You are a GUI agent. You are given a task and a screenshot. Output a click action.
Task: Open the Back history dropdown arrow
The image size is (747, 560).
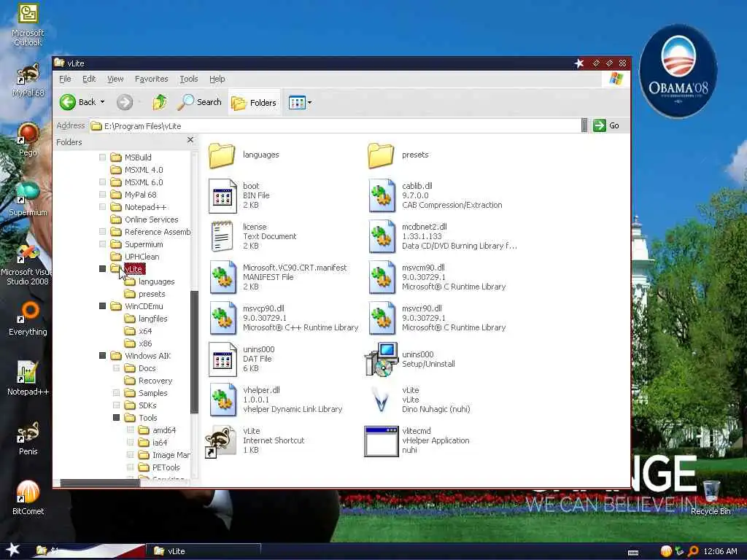(102, 102)
